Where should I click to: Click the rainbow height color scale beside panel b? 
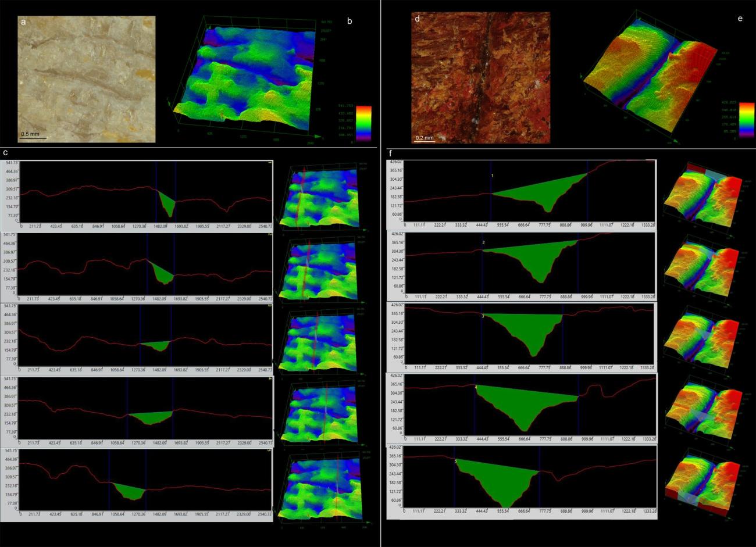tap(363, 123)
